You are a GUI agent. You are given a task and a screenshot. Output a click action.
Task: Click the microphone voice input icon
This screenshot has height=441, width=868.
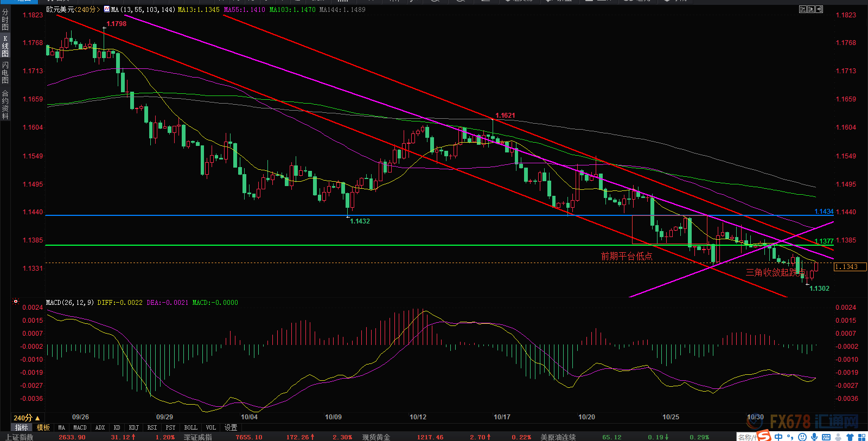(x=814, y=437)
